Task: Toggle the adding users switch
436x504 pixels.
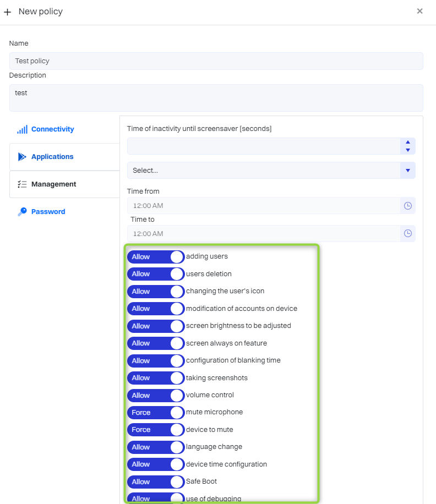Action: [156, 257]
